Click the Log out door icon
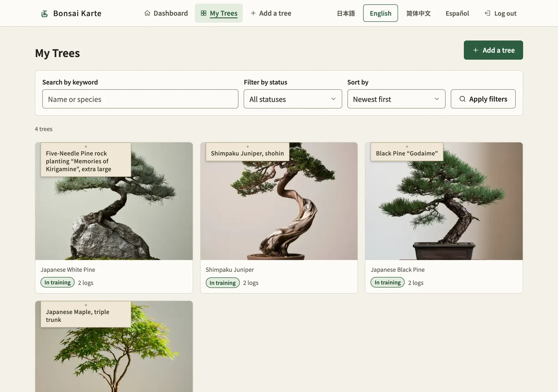 coord(488,13)
